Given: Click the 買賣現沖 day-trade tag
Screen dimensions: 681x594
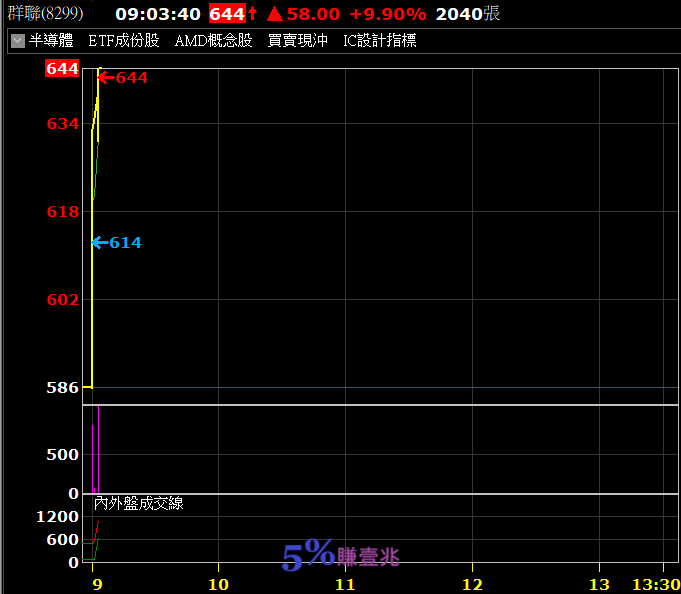Looking at the screenshot, I should pyautogui.click(x=298, y=41).
